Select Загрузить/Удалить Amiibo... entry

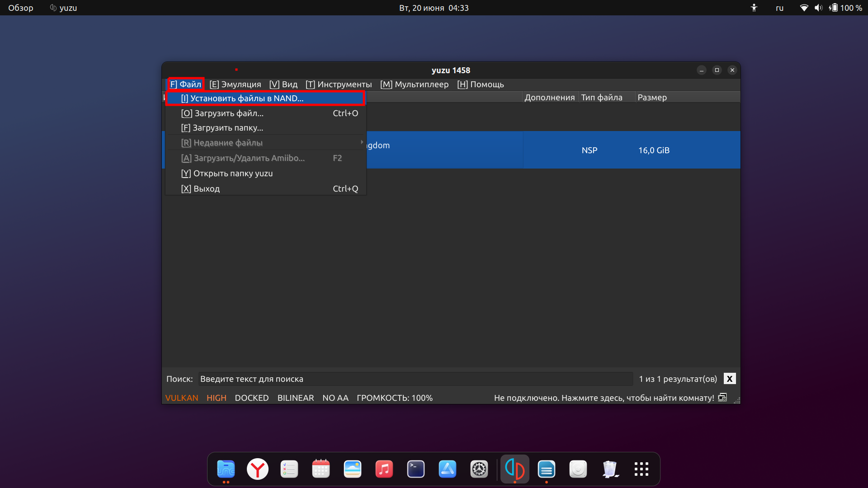266,158
